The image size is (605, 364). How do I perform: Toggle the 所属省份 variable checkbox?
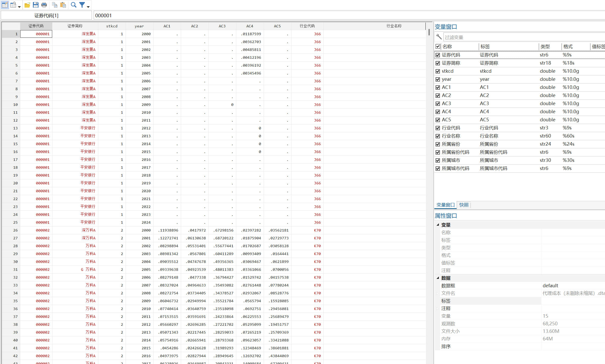click(x=438, y=144)
